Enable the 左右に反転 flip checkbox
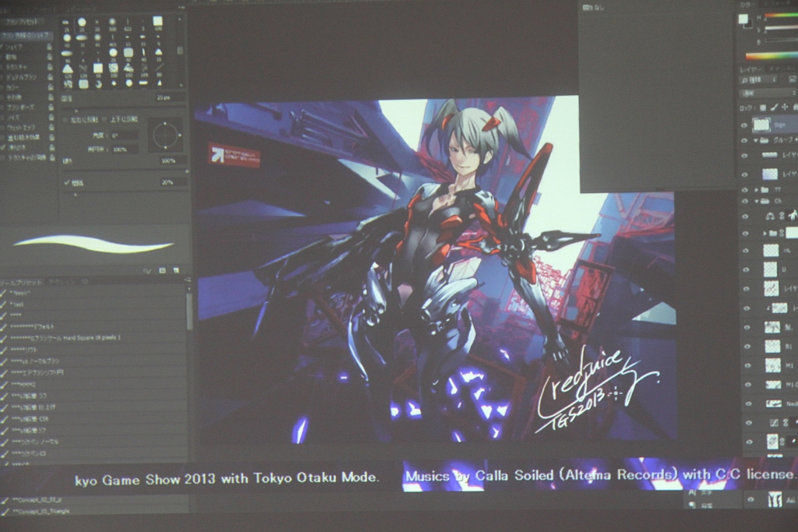 click(x=65, y=120)
